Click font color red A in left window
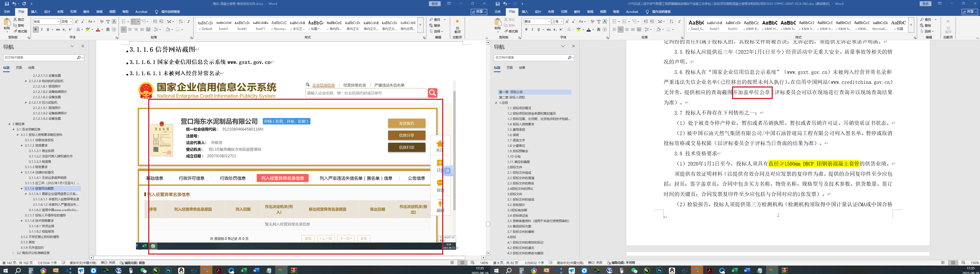This screenshot has height=274, width=980. click(x=98, y=29)
